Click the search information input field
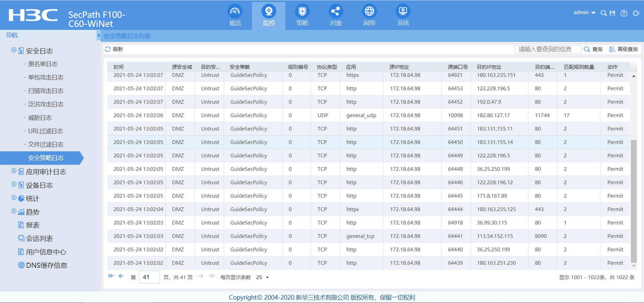The width and height of the screenshot is (644, 303). 548,49
